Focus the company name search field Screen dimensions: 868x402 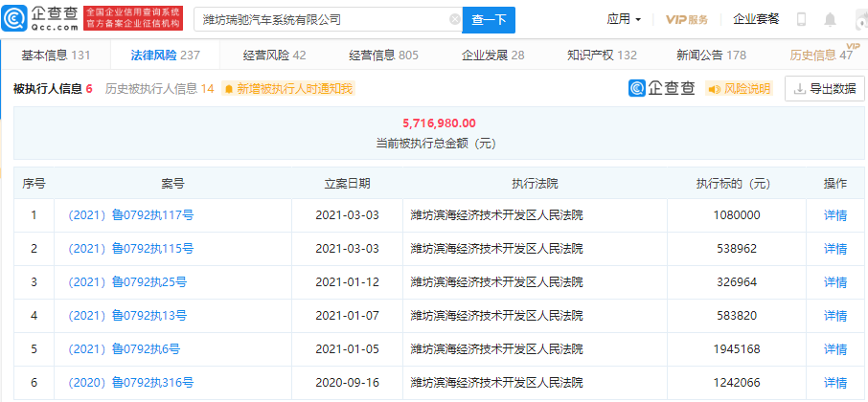coord(321,19)
